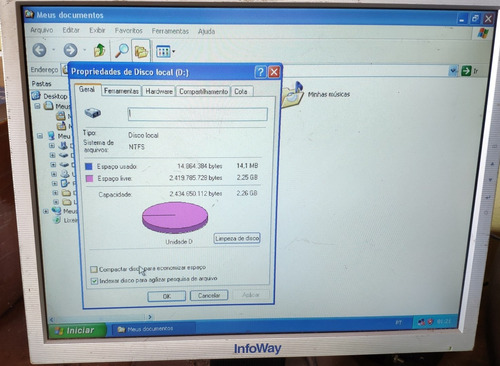Click the dialog's question mark help button

[x=260, y=72]
